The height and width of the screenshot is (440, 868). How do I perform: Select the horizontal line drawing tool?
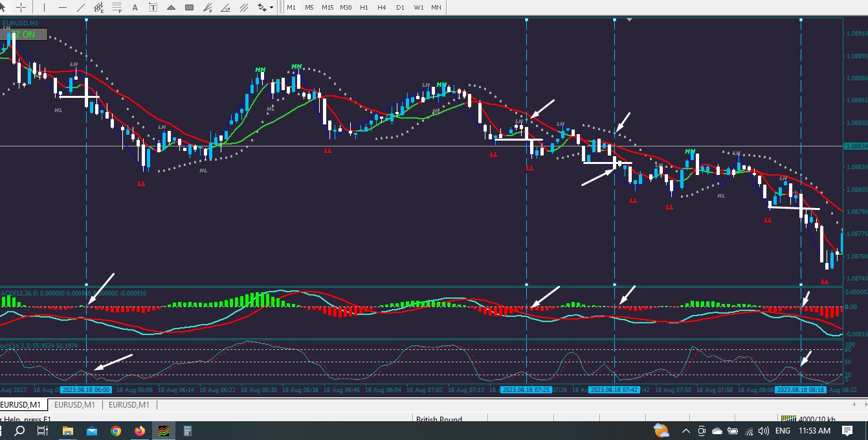click(x=63, y=7)
